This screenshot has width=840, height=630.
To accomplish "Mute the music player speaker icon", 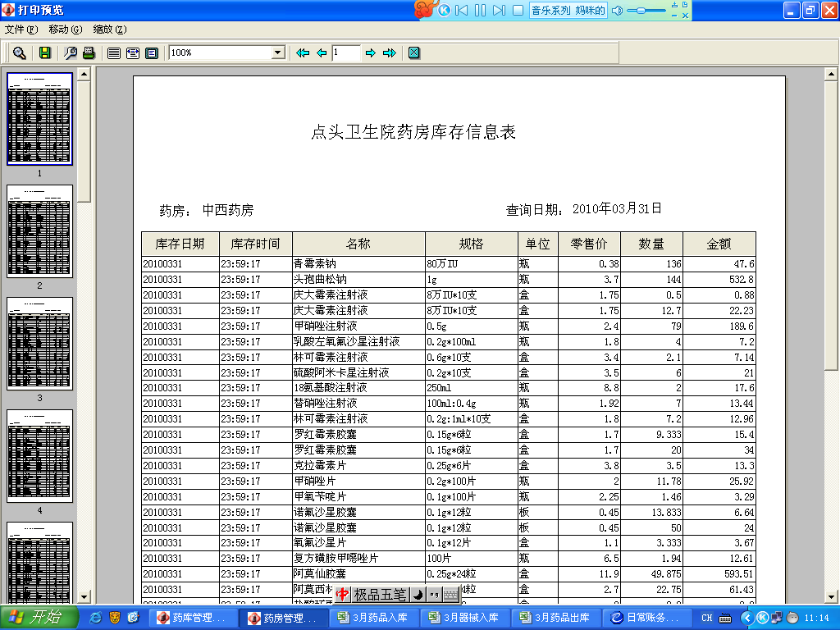I will pos(617,10).
